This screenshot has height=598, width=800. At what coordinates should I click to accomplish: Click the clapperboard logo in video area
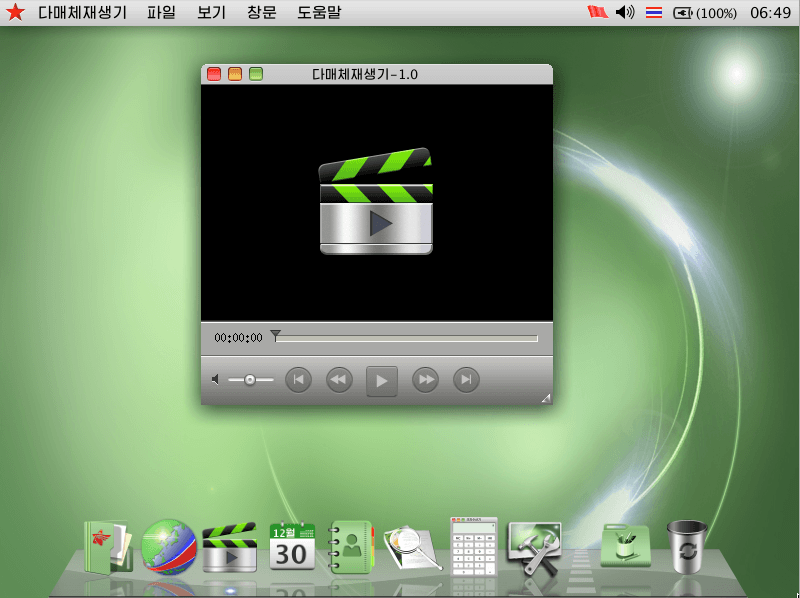[x=376, y=201]
